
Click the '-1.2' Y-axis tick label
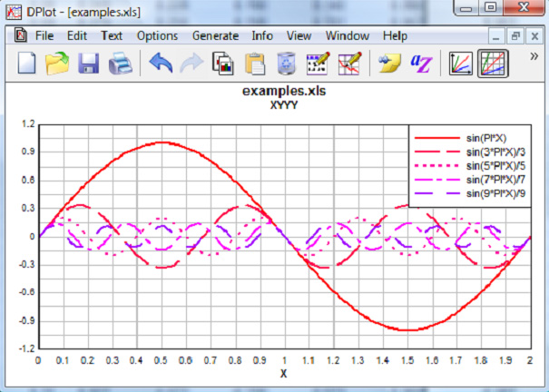pyautogui.click(x=27, y=348)
